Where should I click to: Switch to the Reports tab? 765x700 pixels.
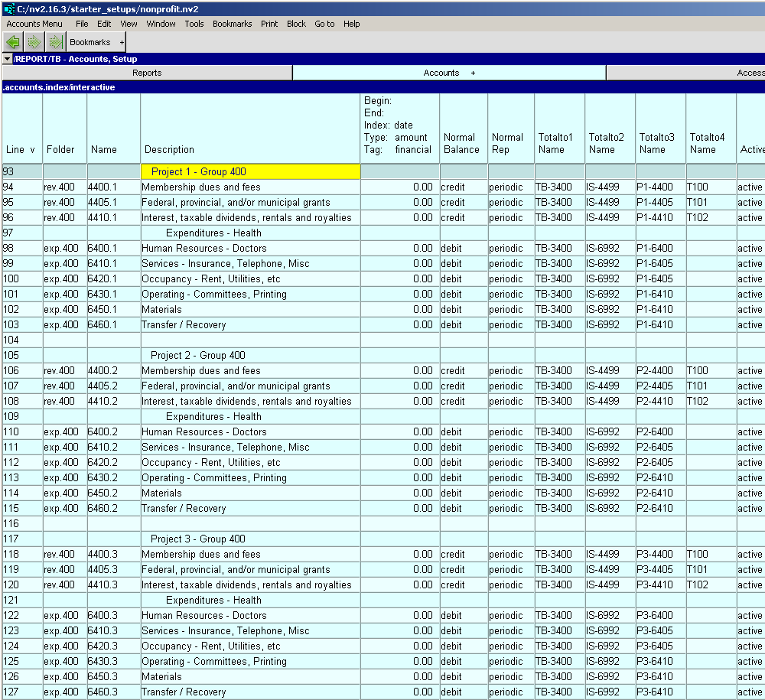[x=147, y=73]
